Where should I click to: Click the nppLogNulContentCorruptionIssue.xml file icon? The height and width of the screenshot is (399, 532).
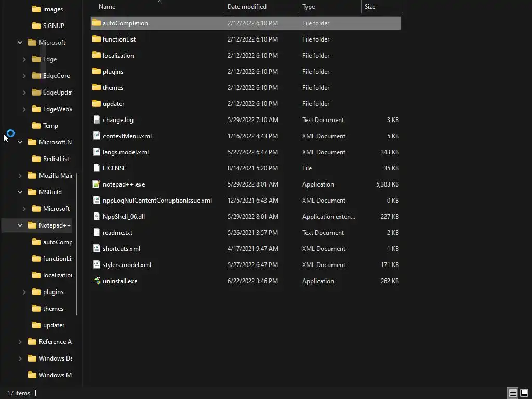pyautogui.click(x=96, y=200)
